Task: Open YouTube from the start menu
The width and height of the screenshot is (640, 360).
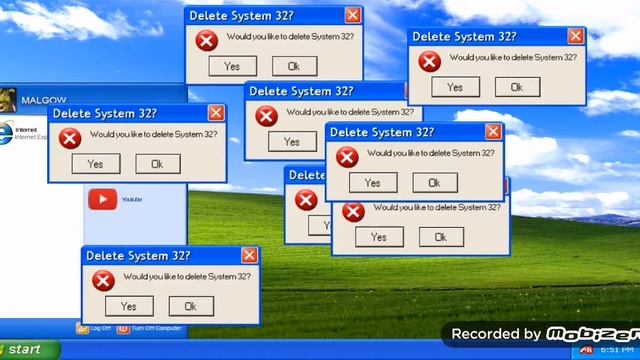Action: tap(102, 199)
